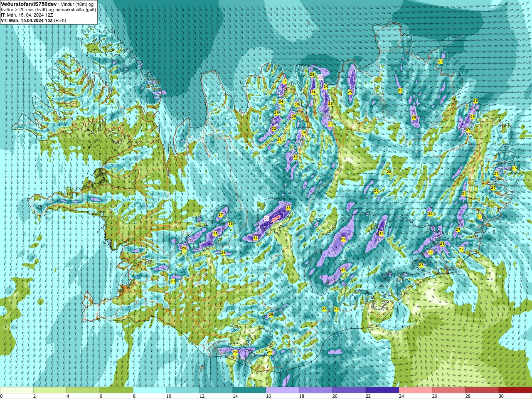Select the 14–16 m/s dark teal legend swatch
This screenshot has width=532, height=399.
[249, 390]
